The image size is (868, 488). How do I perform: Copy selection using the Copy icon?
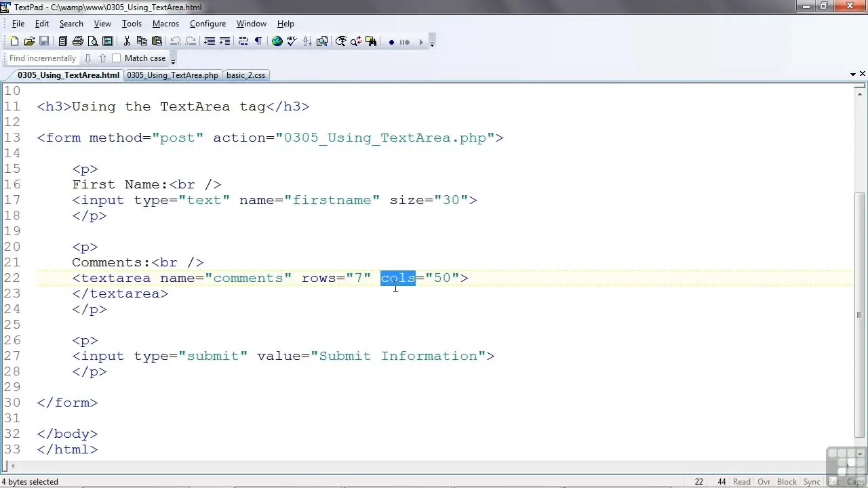(142, 41)
